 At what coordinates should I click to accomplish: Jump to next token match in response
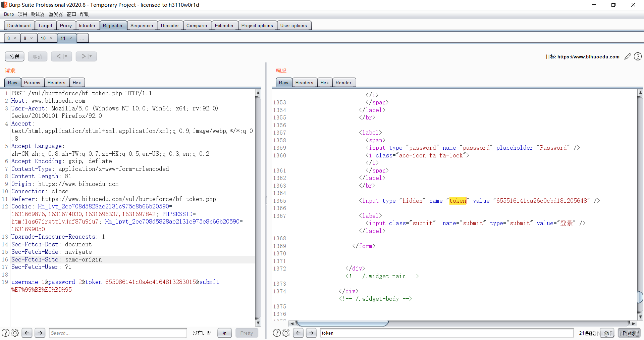tap(311, 333)
